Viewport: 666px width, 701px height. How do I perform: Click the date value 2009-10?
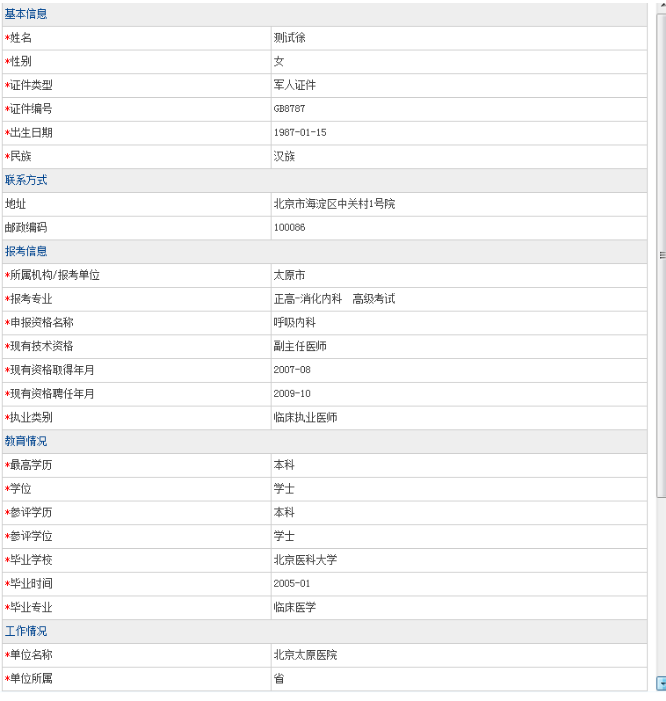(292, 393)
